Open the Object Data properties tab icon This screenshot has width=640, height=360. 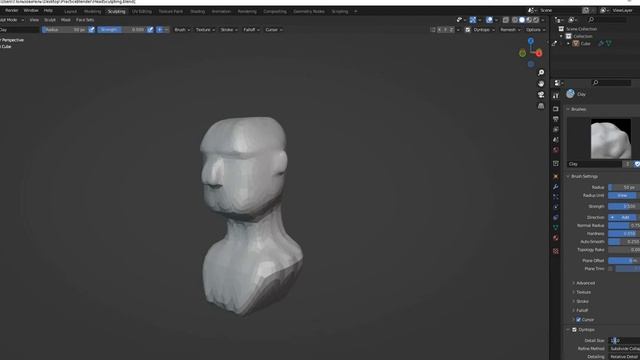pos(556,227)
